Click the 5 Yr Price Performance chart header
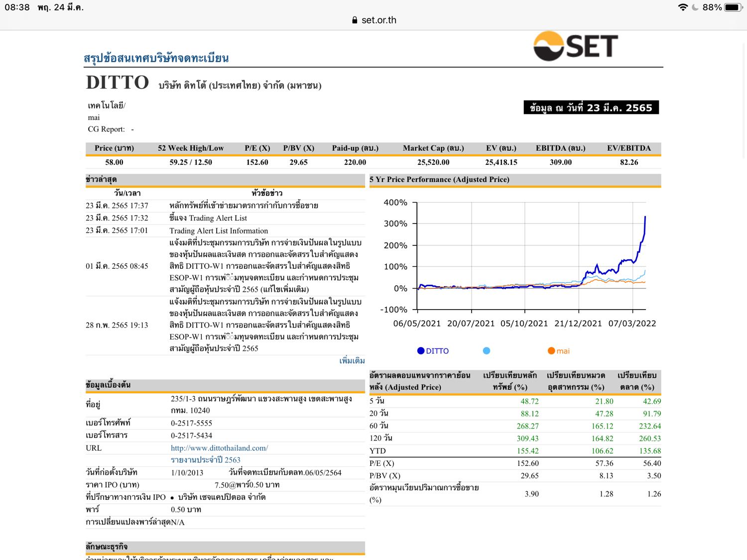Image resolution: width=747 pixels, height=560 pixels. (x=515, y=180)
